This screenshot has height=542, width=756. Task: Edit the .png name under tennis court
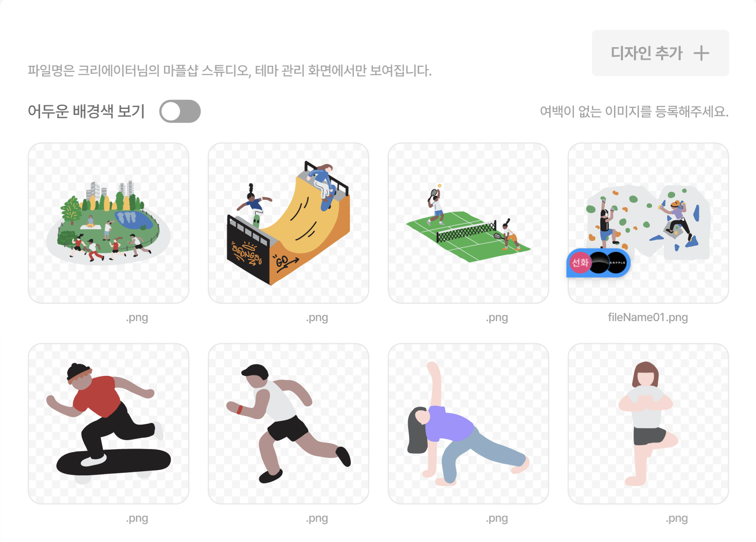(497, 318)
